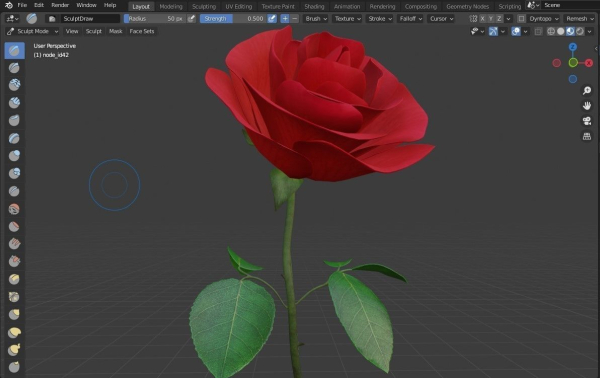Open the Dyntopo options dropdown
This screenshot has height=378, width=600.
[544, 19]
